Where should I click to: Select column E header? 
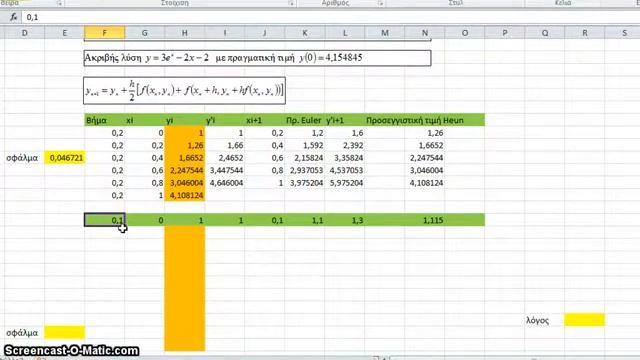(x=64, y=33)
